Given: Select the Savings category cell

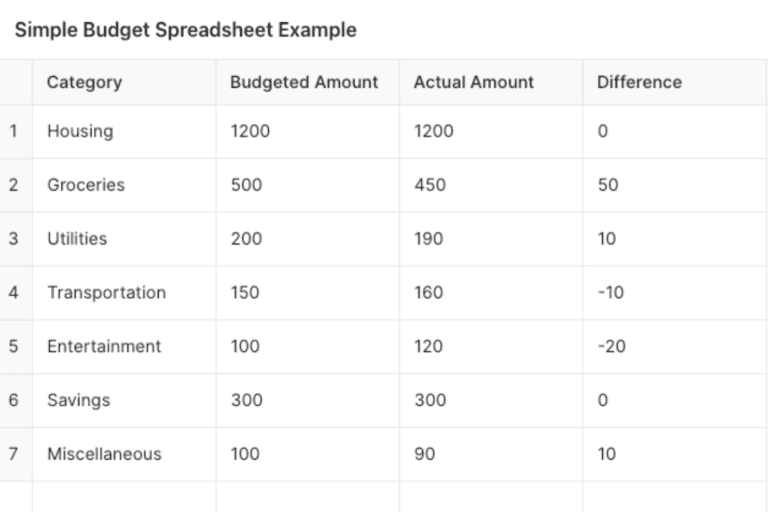Looking at the screenshot, I should coord(78,400).
